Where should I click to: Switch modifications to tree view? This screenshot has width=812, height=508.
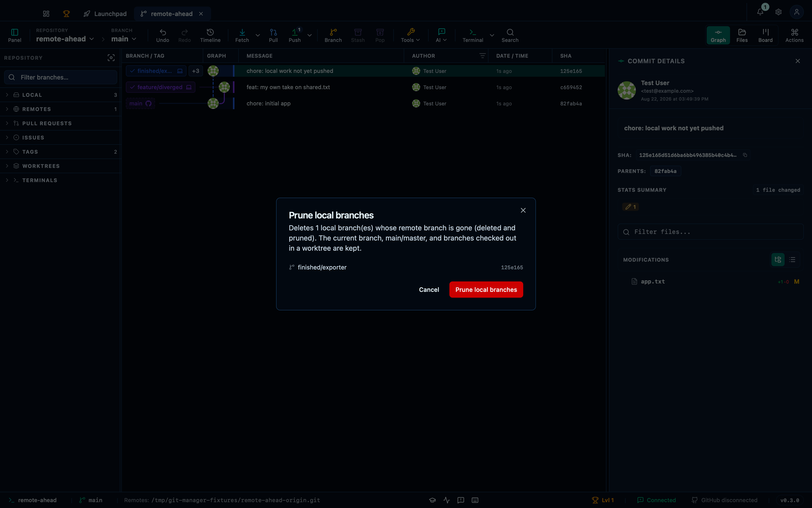pos(778,260)
